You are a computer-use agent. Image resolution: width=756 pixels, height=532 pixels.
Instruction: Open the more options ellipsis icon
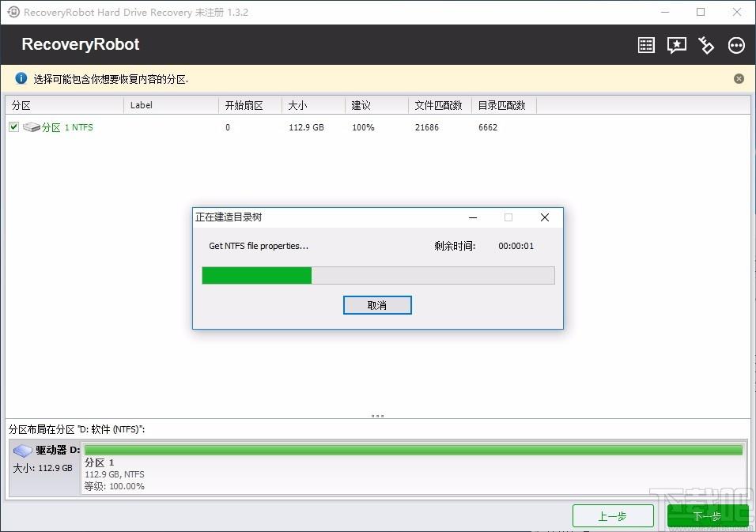(x=736, y=45)
